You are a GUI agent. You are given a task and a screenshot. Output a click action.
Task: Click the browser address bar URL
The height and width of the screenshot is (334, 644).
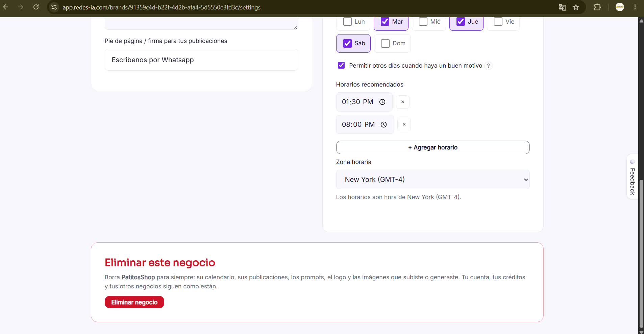tap(162, 7)
